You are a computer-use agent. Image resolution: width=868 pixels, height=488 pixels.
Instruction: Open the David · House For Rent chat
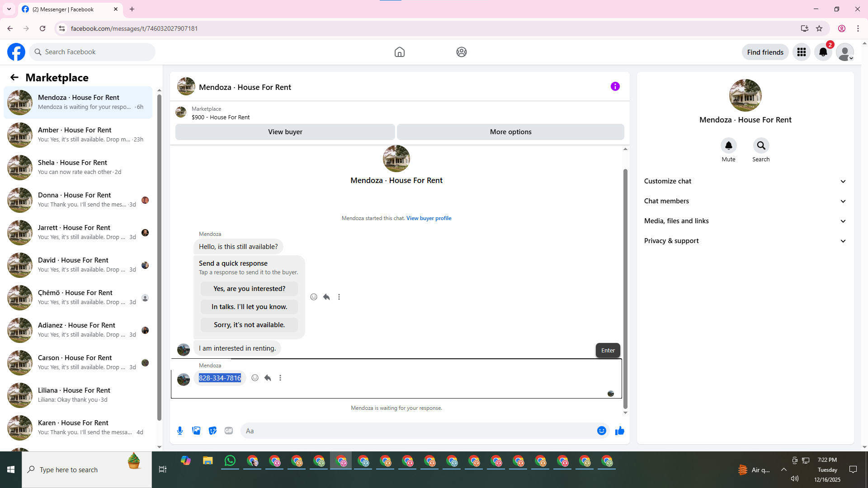[78, 265]
